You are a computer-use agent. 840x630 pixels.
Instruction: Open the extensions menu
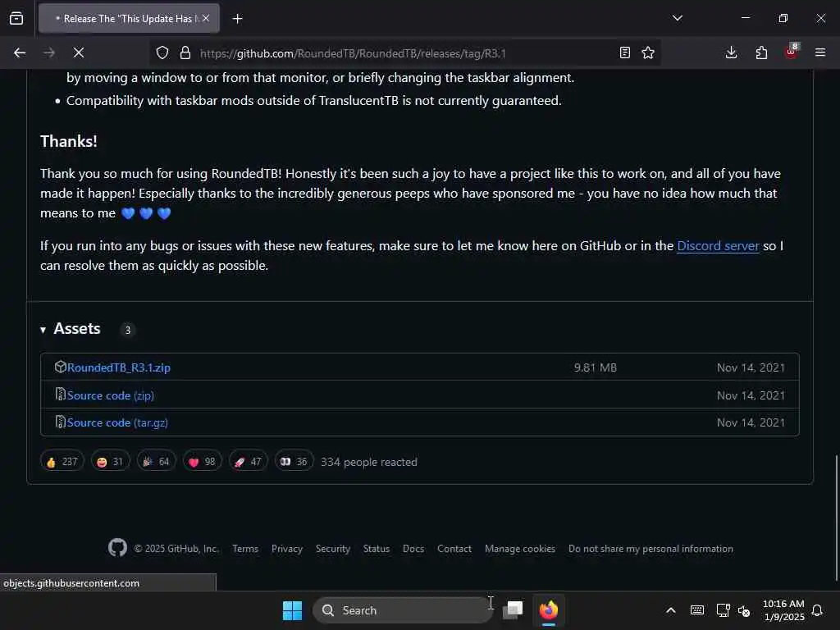[x=761, y=52]
